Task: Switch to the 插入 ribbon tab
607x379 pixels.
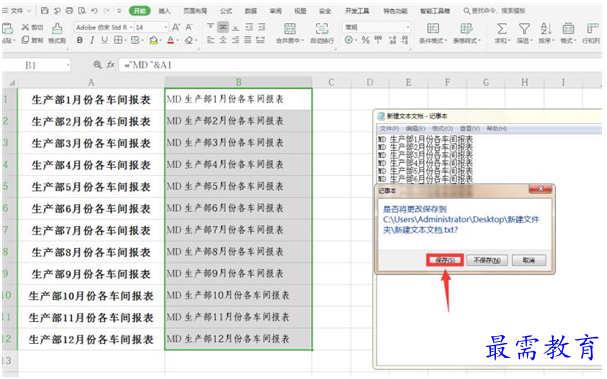Action: (165, 11)
